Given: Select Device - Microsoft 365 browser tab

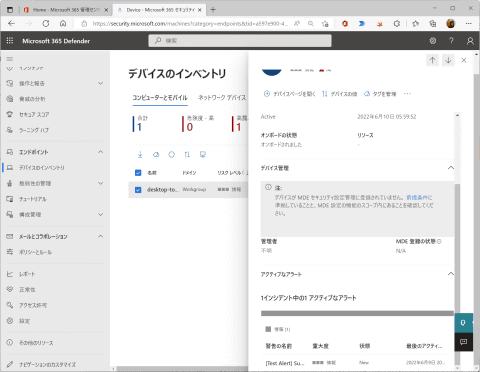Looking at the screenshot, I should 159,10.
